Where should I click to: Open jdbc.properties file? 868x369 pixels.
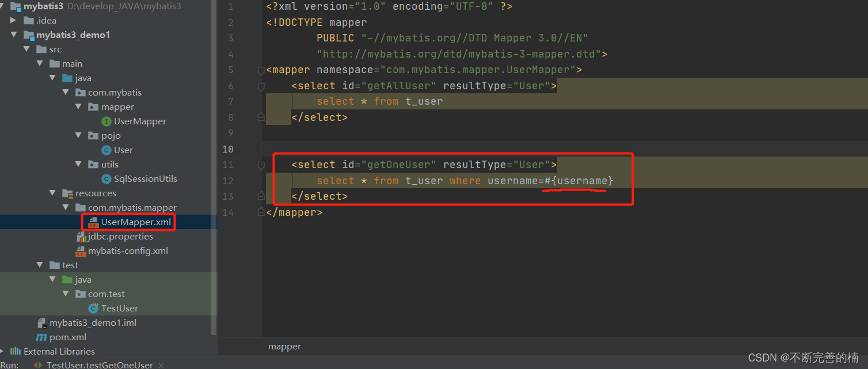tap(120, 236)
